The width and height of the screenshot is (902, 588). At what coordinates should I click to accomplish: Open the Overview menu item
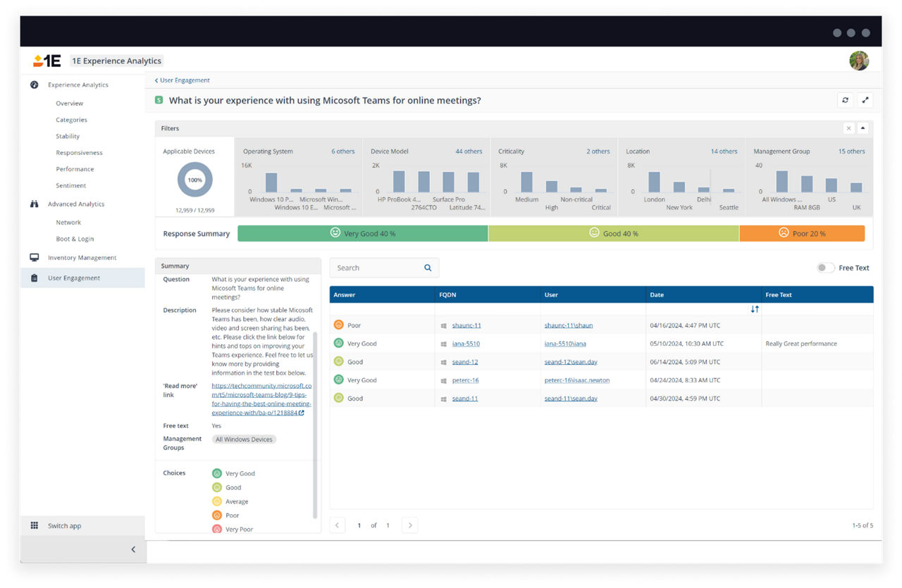coord(70,104)
